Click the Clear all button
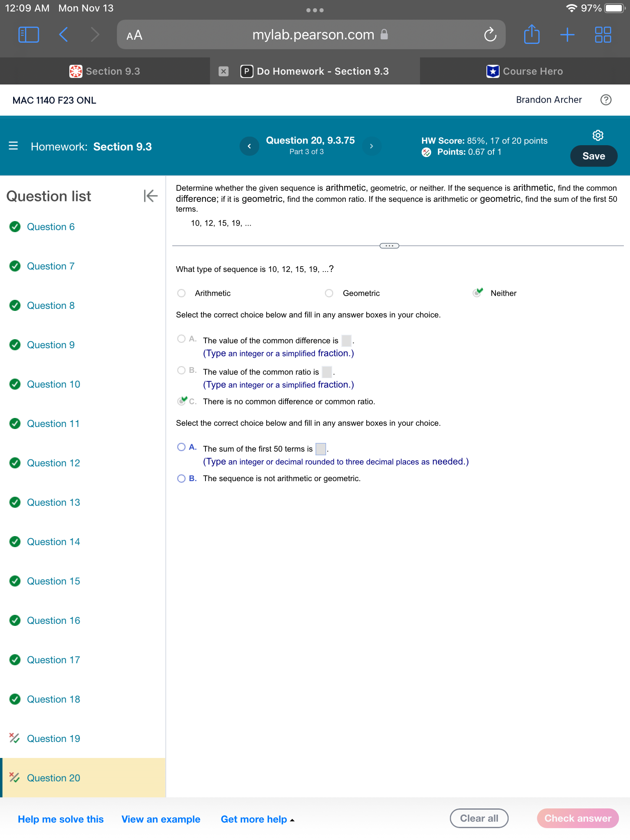This screenshot has height=840, width=630. [x=479, y=818]
